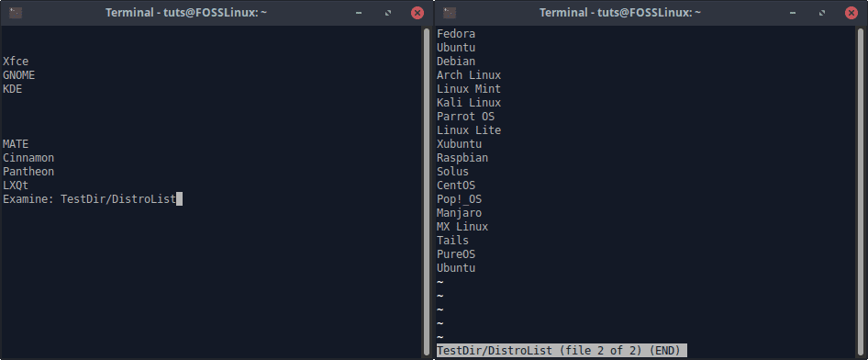Click the 'CentOS' line

point(456,186)
